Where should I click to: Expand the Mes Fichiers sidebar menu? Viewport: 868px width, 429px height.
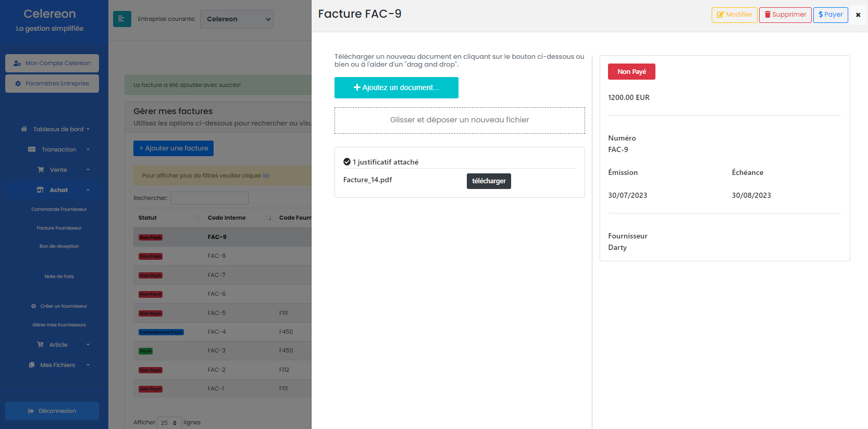(x=58, y=365)
